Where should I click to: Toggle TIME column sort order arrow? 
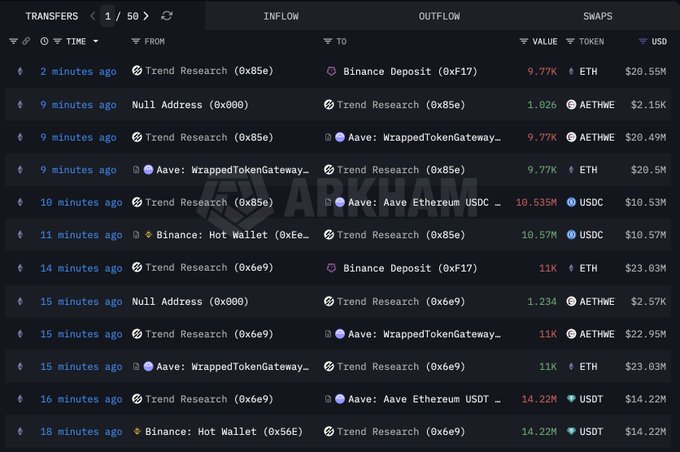(x=96, y=41)
